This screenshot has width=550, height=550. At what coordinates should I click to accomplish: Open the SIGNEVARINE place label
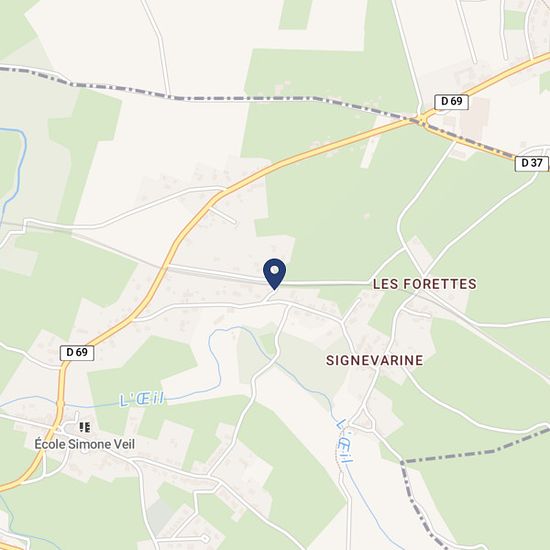[x=374, y=360]
